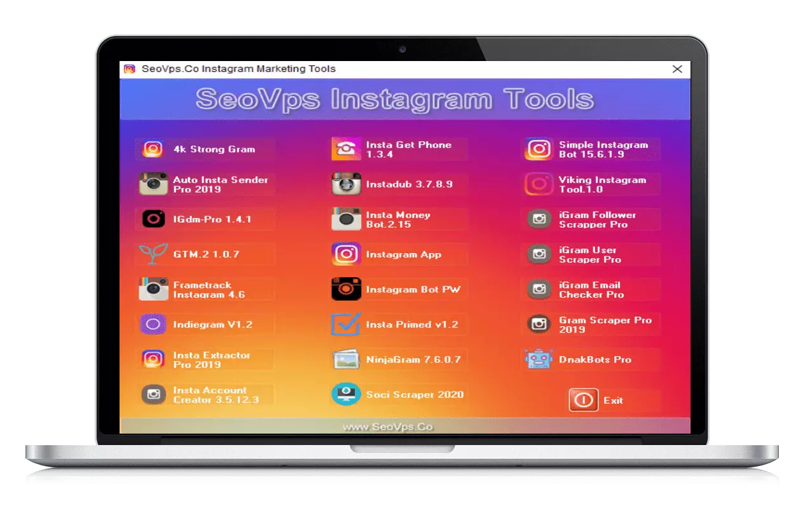Click the iGram User Scraper Pro icon

(539, 254)
